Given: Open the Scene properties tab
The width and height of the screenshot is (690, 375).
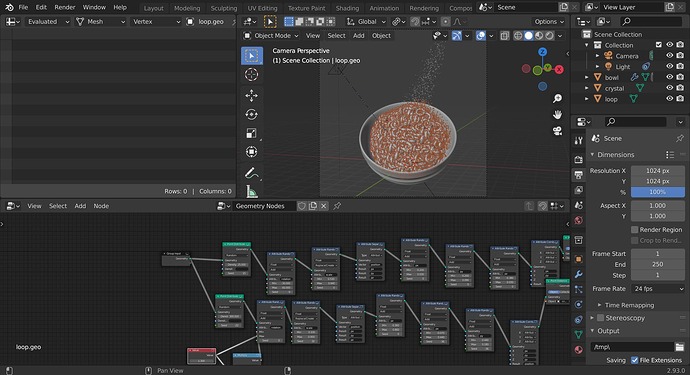Looking at the screenshot, I should click(579, 205).
